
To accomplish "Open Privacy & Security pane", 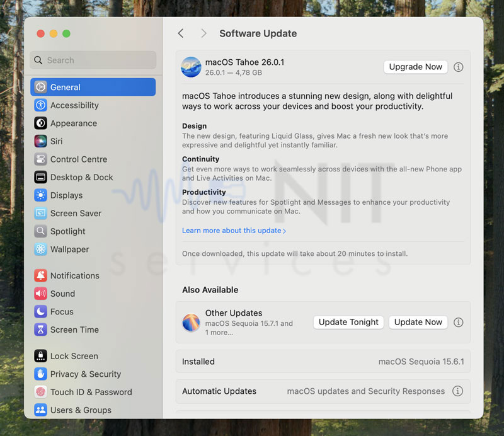I will (85, 374).
